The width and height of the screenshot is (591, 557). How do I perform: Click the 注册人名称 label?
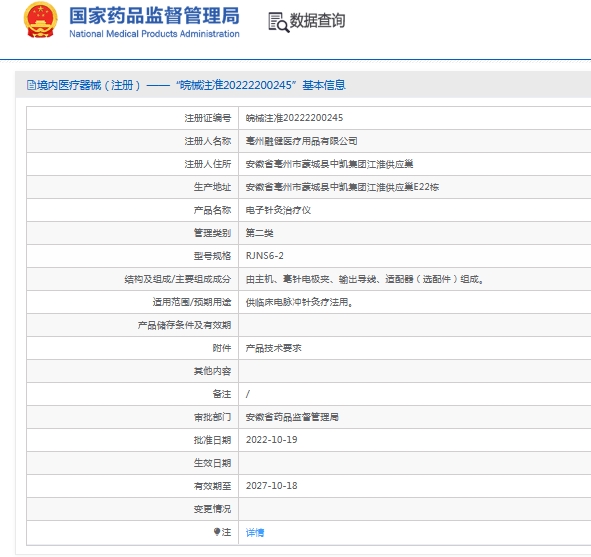tap(208, 141)
